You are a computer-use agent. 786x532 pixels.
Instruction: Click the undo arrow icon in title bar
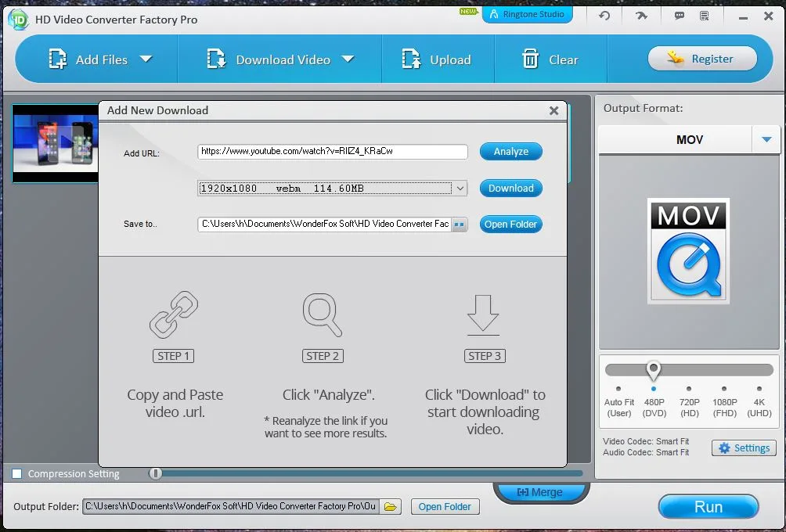(x=604, y=16)
